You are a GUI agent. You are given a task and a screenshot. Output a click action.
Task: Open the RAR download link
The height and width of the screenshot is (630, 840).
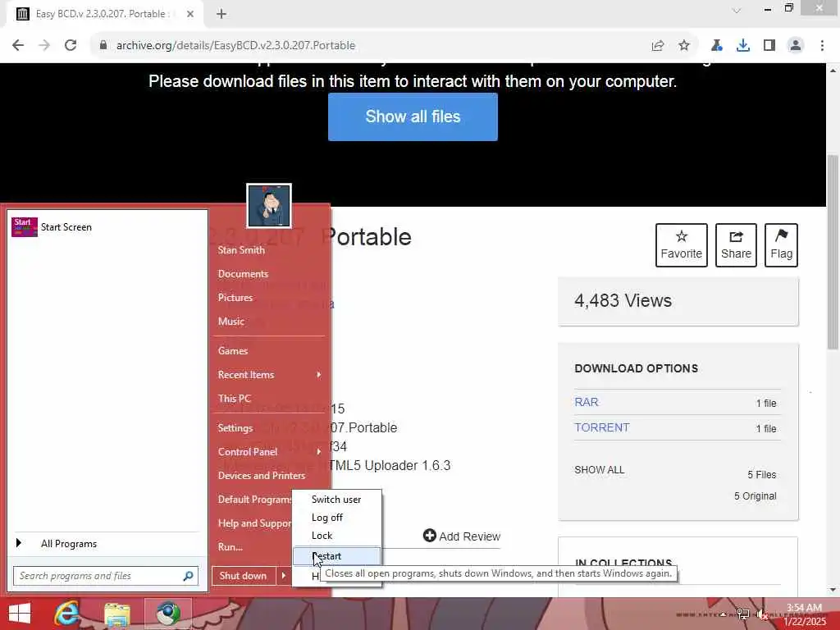pyautogui.click(x=586, y=402)
